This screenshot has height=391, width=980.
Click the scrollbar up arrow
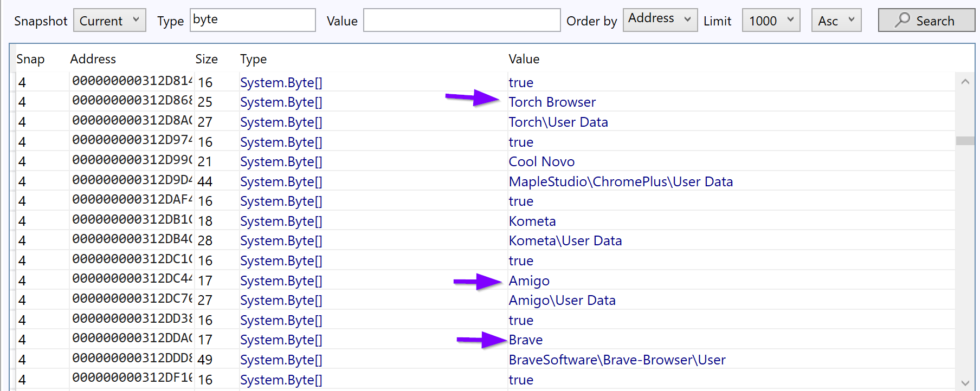click(x=965, y=82)
